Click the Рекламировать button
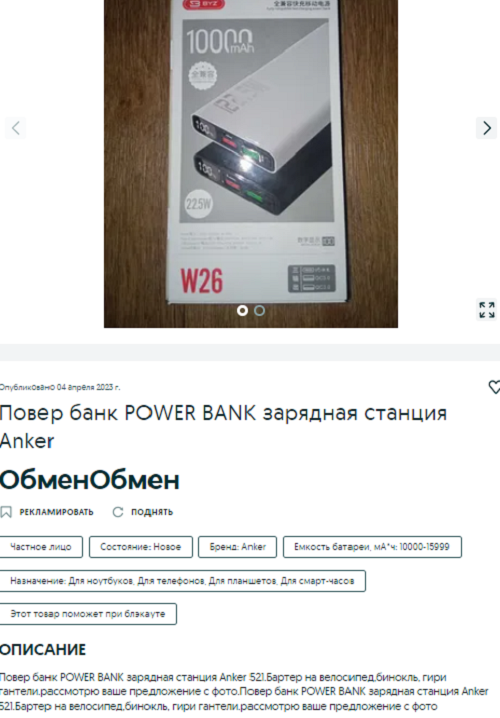 (x=47, y=512)
